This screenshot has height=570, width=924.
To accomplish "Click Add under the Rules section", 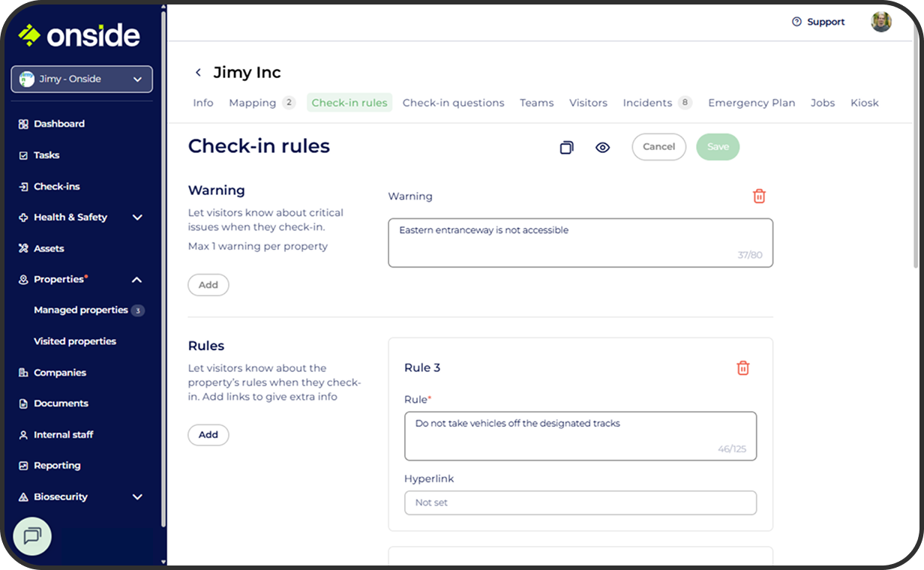I will pos(208,435).
